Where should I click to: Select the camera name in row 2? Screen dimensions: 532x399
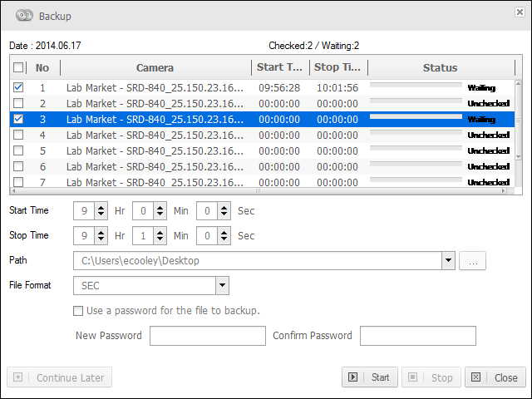[155, 103]
